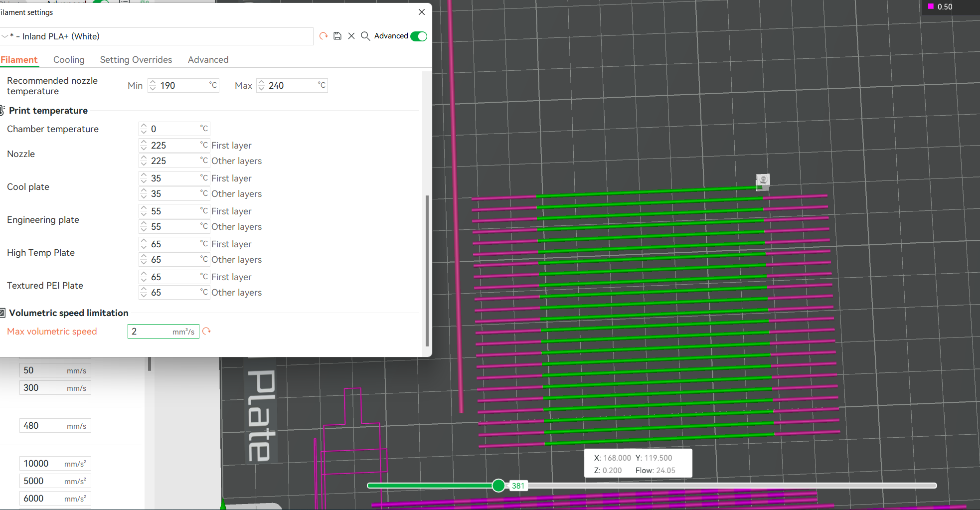This screenshot has height=510, width=980.
Task: Click the camera icon on the build plate
Action: [764, 182]
